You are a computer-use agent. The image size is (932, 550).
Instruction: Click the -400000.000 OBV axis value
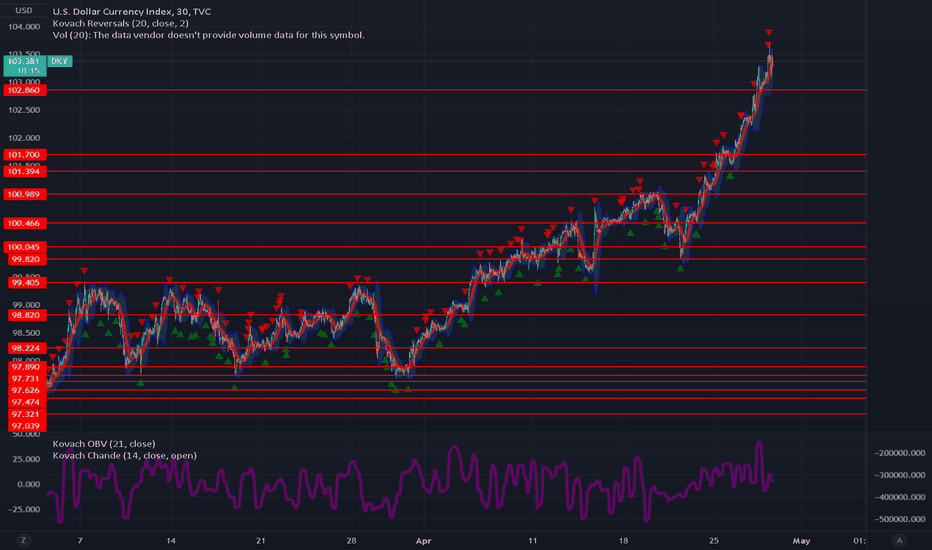pos(900,497)
